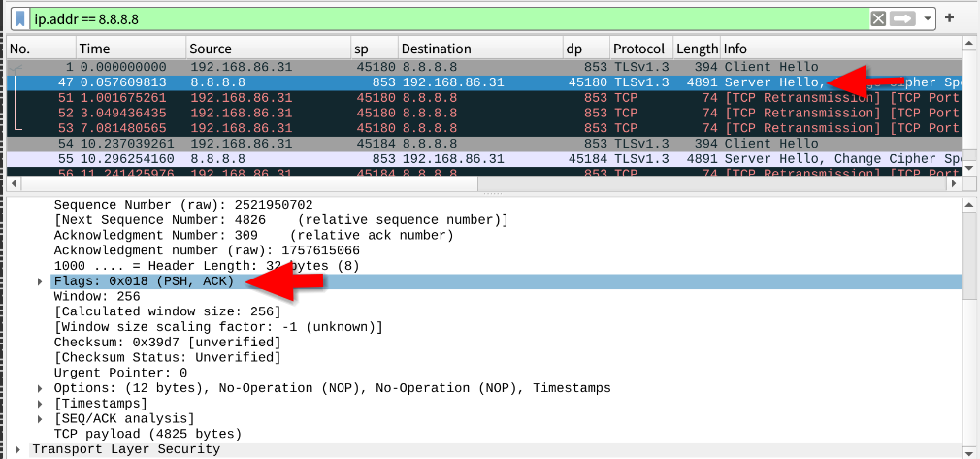Screen dimensions: 980x459
Task: Open the recent display filters dropdown
Action: tap(928, 18)
